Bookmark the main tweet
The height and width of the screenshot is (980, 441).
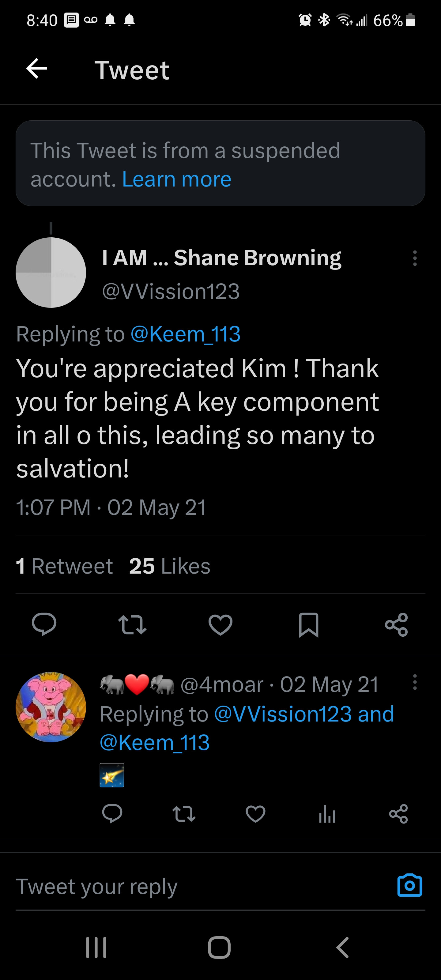pos(309,624)
